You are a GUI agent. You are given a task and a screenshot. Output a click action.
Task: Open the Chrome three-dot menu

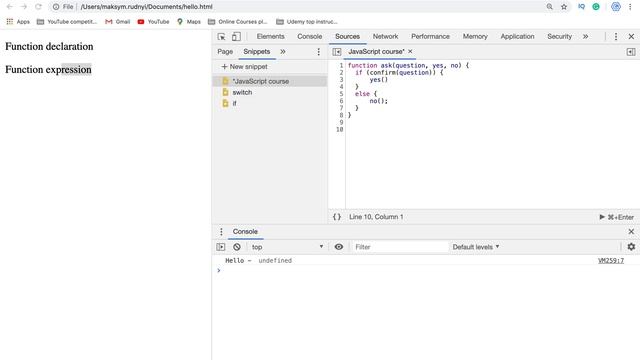tap(630, 7)
